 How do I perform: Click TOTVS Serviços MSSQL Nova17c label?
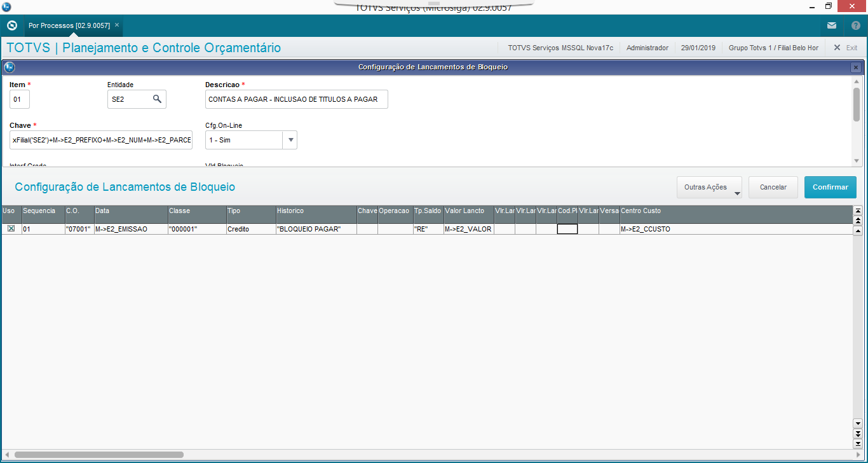(x=560, y=48)
